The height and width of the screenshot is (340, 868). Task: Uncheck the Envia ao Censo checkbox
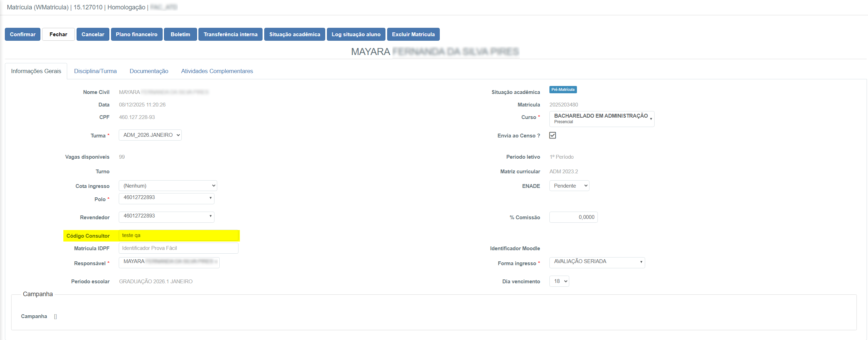[x=553, y=135]
